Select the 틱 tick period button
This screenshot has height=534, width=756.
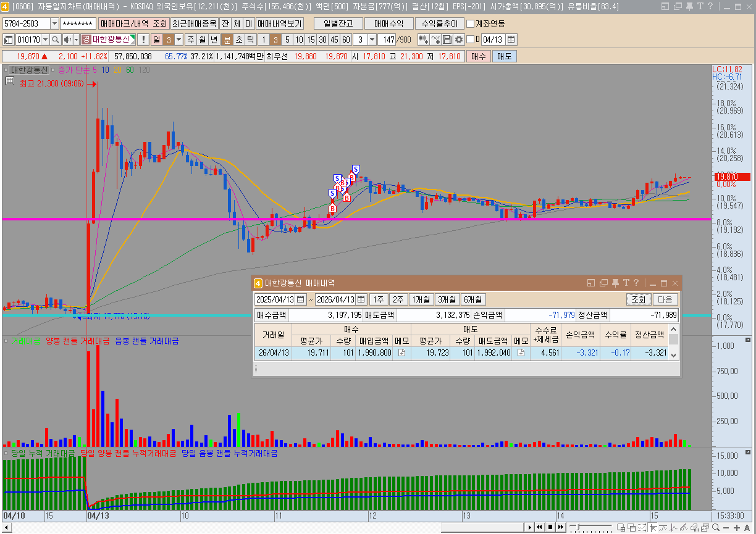251,40
